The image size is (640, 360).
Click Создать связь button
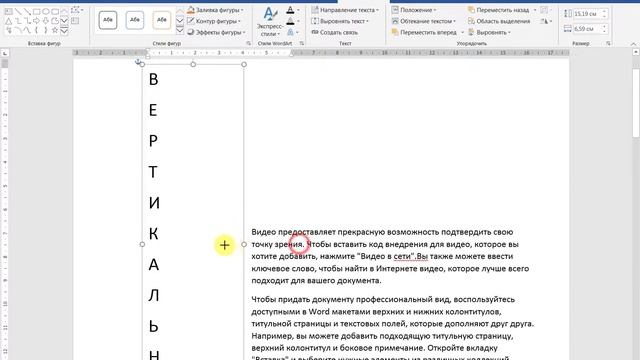[335, 32]
